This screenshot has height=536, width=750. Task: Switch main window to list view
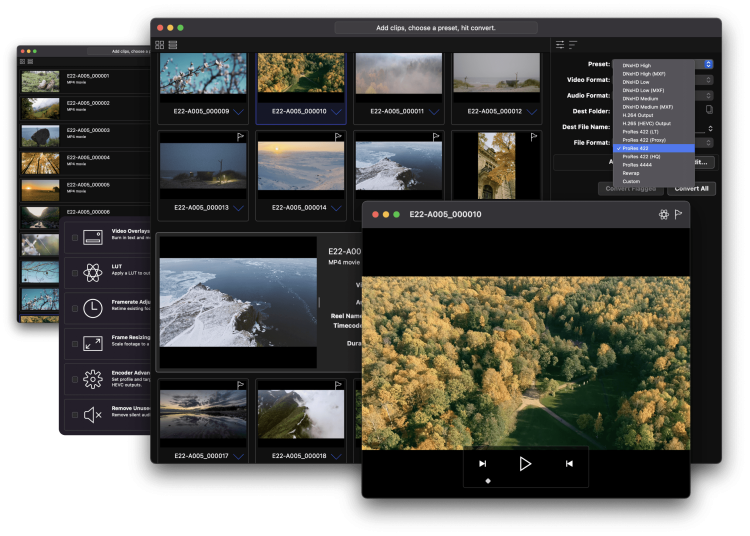[x=173, y=45]
